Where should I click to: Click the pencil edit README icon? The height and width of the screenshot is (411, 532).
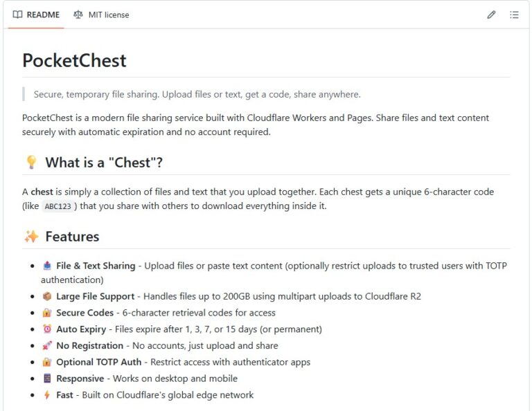pos(491,15)
